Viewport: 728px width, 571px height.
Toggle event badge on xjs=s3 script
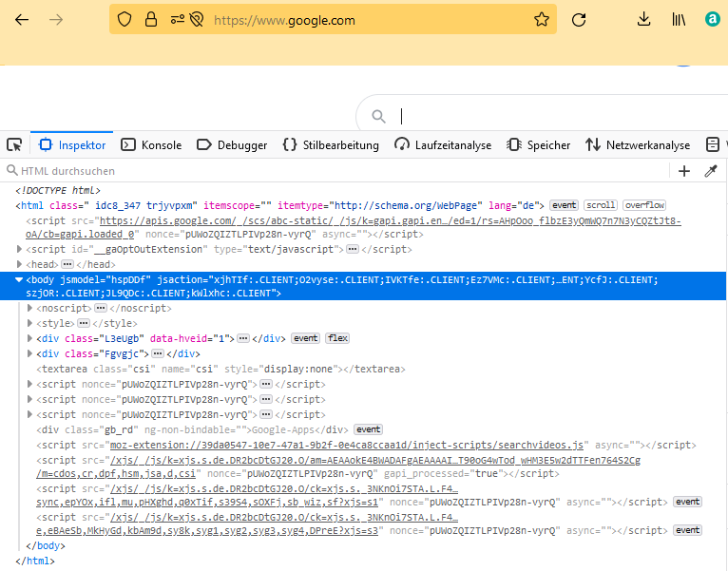pyautogui.click(x=687, y=530)
